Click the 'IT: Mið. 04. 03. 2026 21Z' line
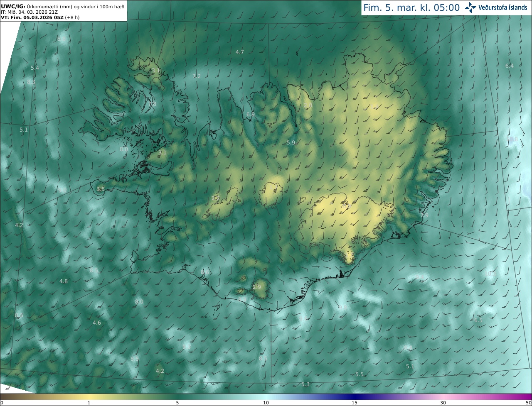Image resolution: width=532 pixels, height=406 pixels. [29, 12]
